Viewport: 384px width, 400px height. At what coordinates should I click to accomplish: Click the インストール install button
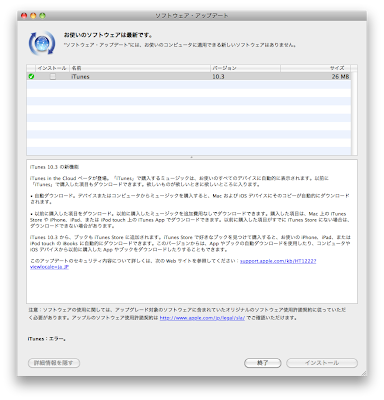[322, 363]
